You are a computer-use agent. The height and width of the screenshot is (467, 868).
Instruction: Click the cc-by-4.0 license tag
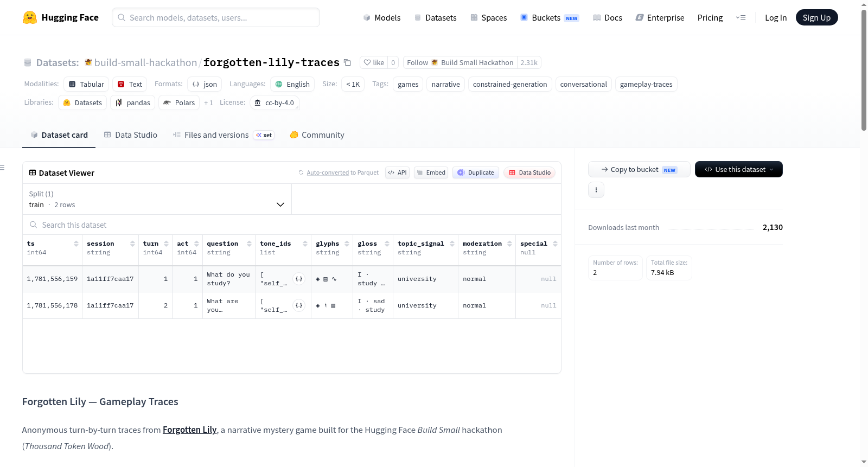[275, 103]
